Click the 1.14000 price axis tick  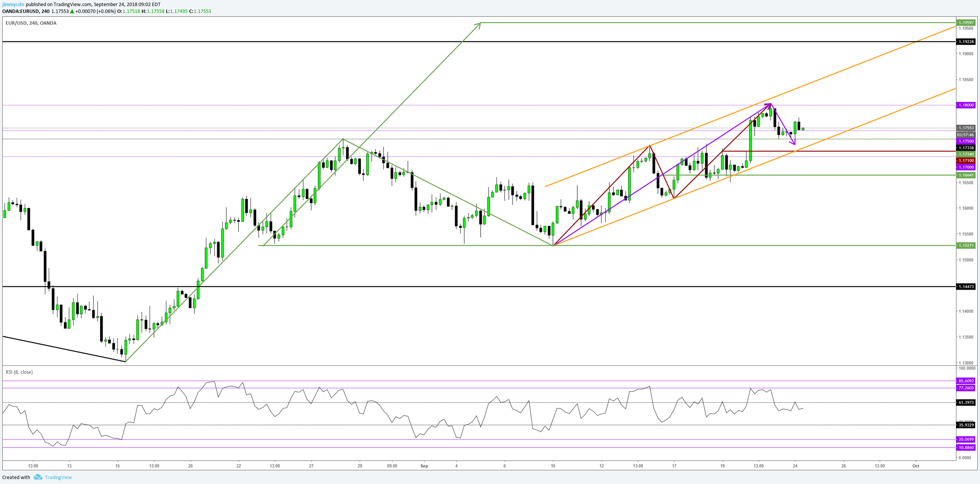click(x=966, y=311)
